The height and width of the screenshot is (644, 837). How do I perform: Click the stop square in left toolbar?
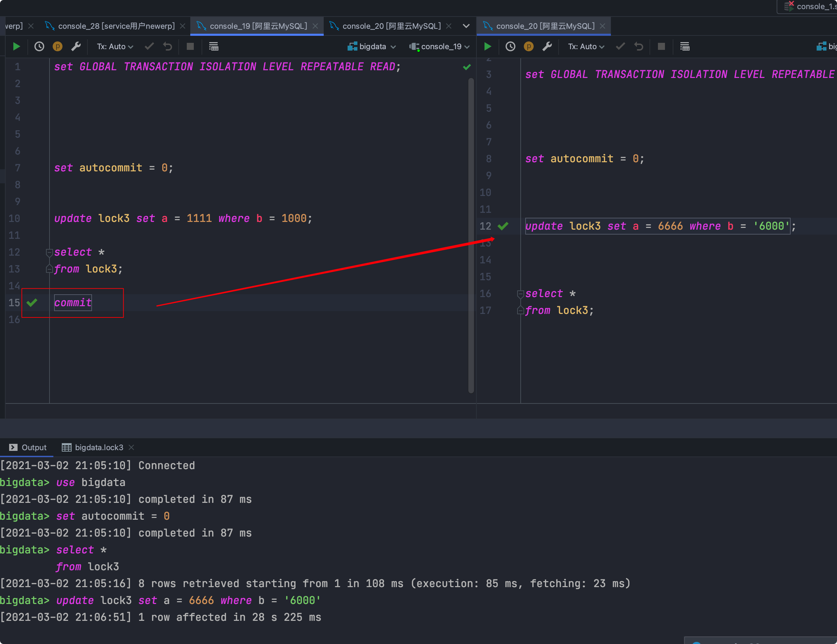(x=190, y=46)
